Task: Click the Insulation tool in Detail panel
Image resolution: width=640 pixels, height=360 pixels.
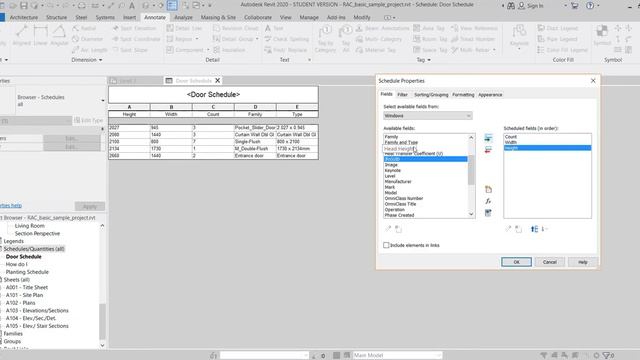Action: tap(229, 50)
